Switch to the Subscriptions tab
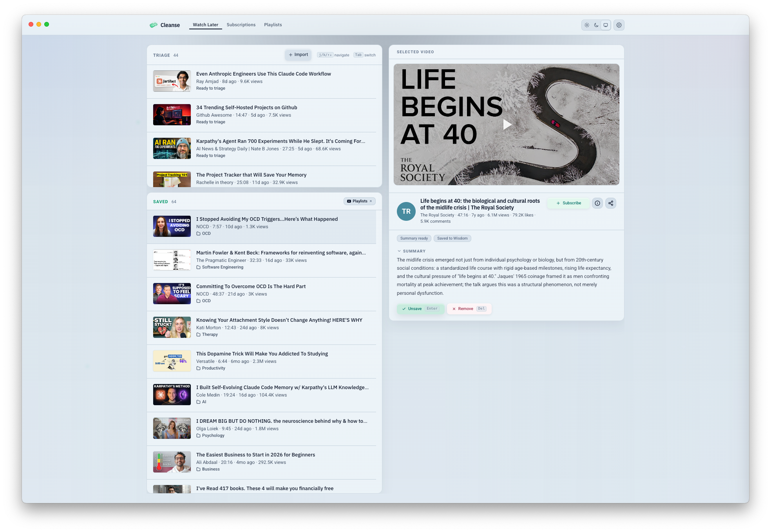This screenshot has height=532, width=771. [241, 25]
